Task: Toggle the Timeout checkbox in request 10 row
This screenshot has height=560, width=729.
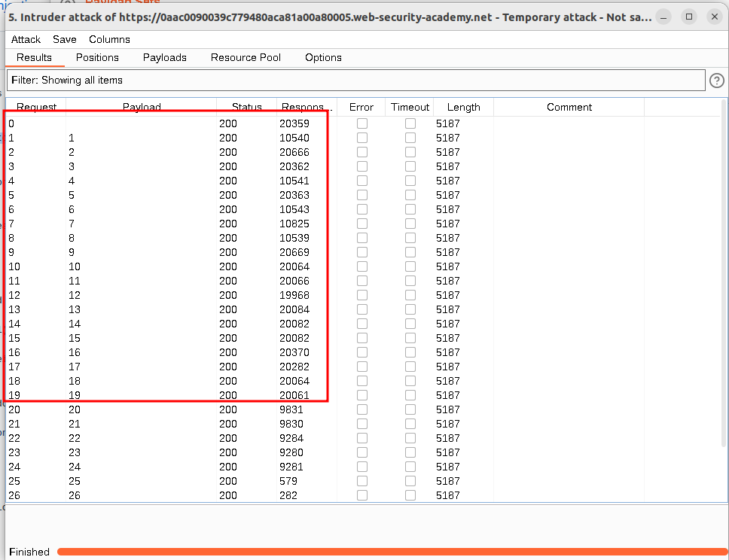Action: (x=410, y=266)
